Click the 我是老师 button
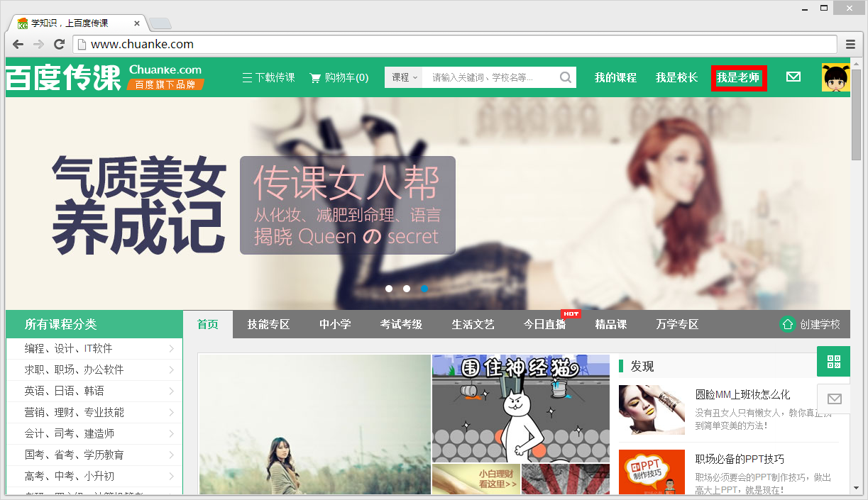The width and height of the screenshot is (868, 500). pyautogui.click(x=738, y=77)
